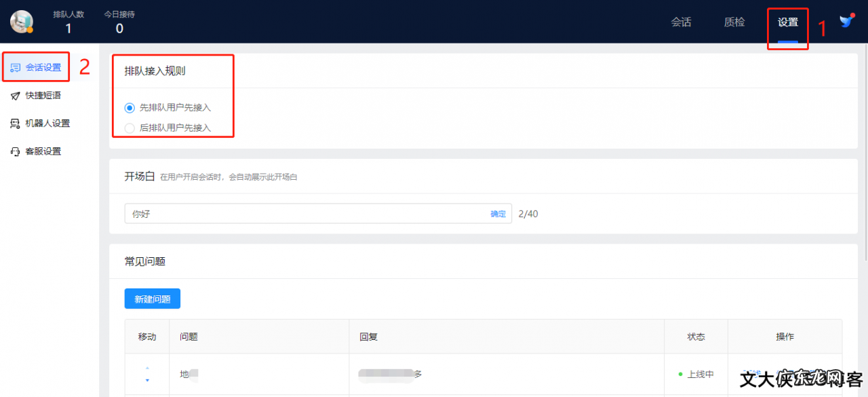Select 先排队用户先接入 radio option
Viewport: 868px width, 397px height.
point(130,107)
